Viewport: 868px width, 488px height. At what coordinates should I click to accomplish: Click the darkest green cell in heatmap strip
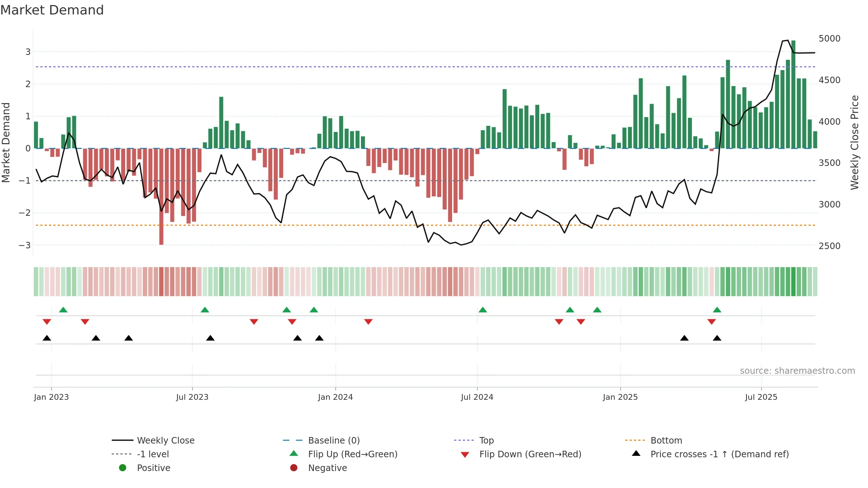pos(793,282)
